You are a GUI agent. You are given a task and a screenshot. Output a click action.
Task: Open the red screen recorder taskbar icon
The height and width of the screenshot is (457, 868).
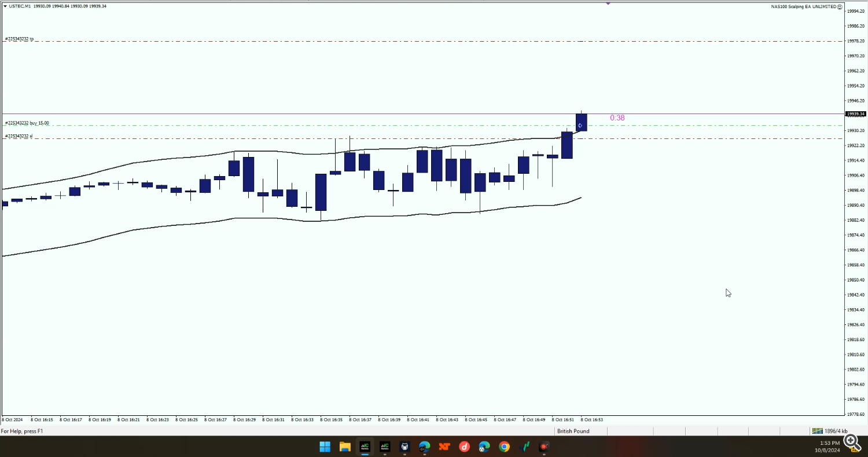544,447
